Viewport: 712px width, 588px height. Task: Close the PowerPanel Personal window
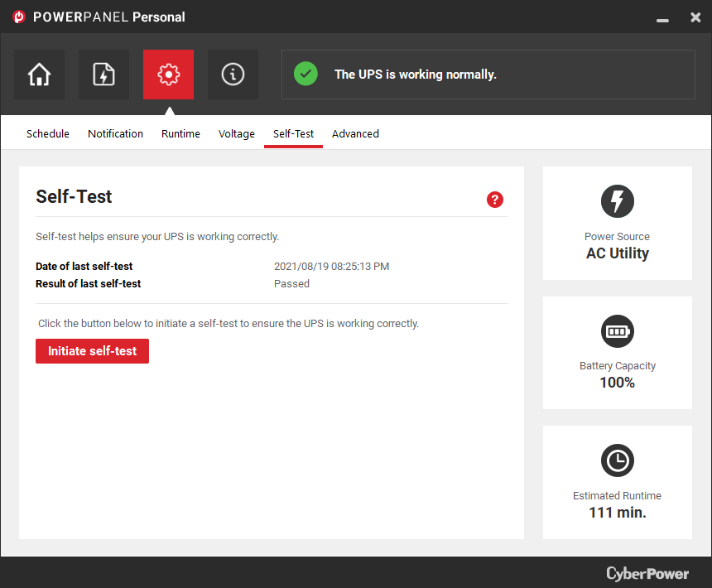pyautogui.click(x=695, y=17)
